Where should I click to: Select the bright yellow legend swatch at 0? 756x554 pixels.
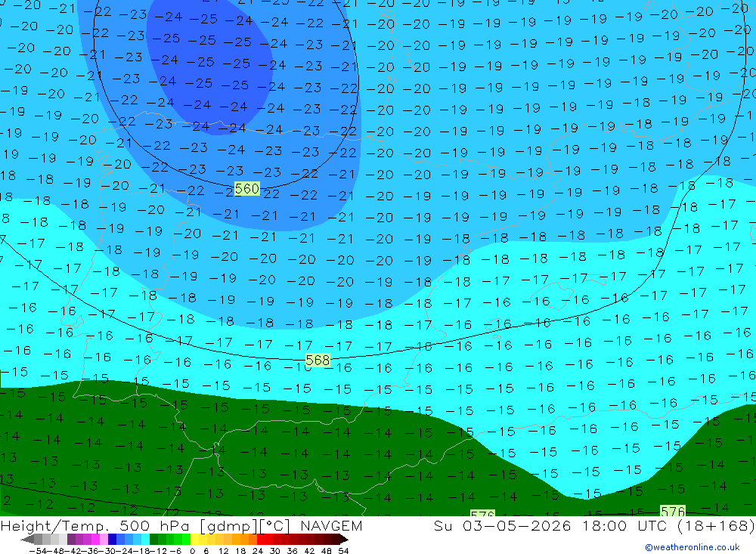pyautogui.click(x=195, y=539)
